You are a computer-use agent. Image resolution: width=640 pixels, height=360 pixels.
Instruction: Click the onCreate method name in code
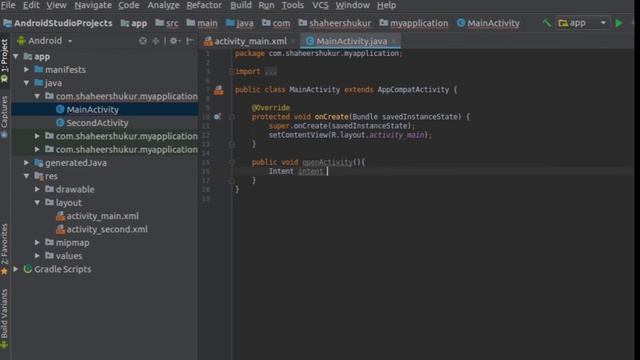pos(331,117)
